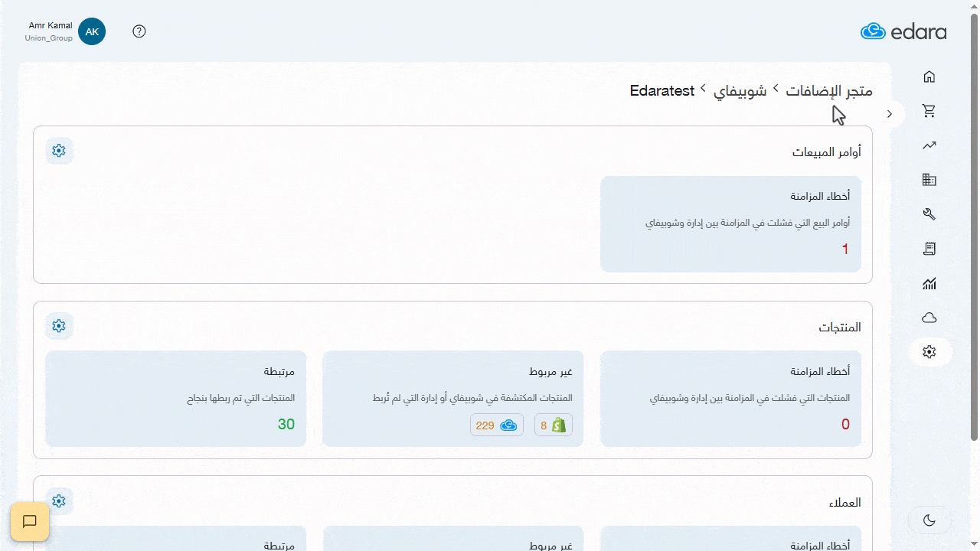Open settings gear of العملاء section
The height and width of the screenshot is (551, 980).
click(x=59, y=501)
